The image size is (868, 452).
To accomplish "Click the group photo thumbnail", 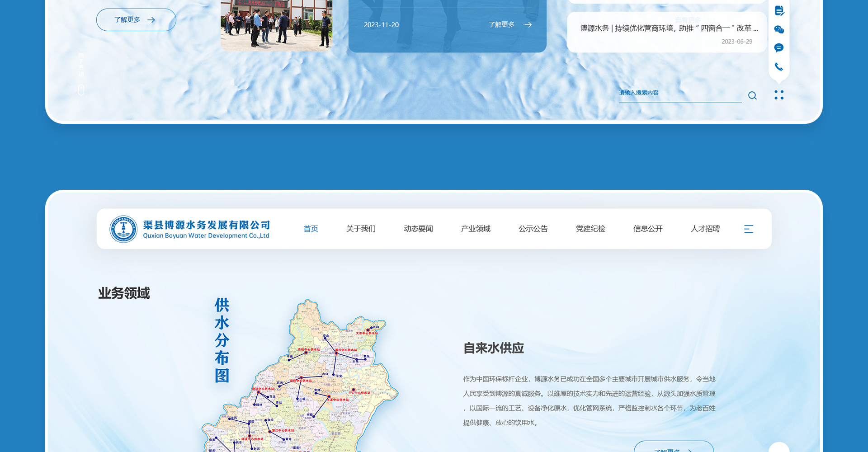I will click(276, 25).
